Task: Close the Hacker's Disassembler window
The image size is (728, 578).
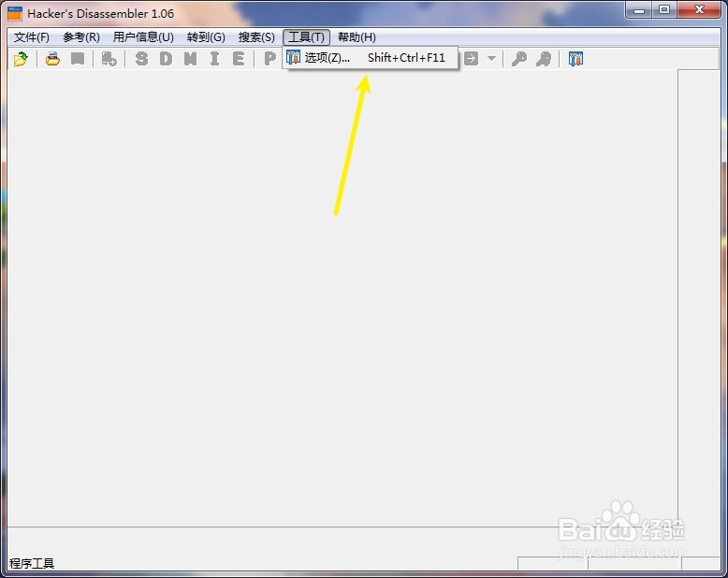Action: (699, 9)
